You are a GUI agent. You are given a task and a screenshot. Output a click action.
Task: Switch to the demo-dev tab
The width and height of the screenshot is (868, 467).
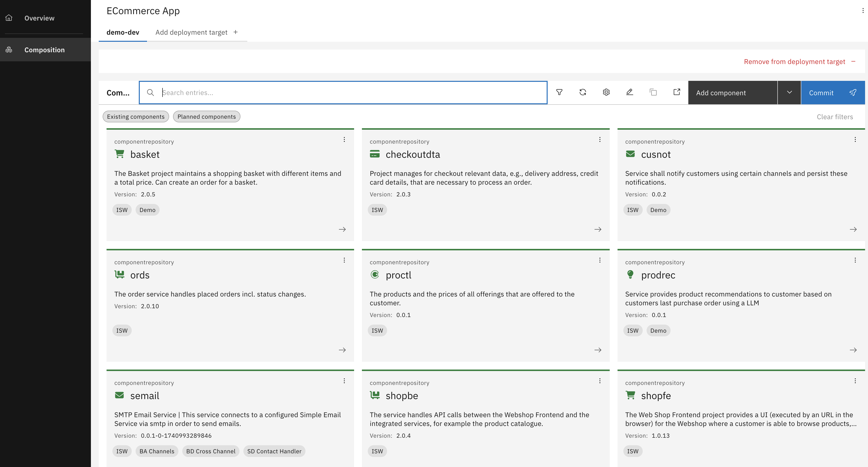123,32
